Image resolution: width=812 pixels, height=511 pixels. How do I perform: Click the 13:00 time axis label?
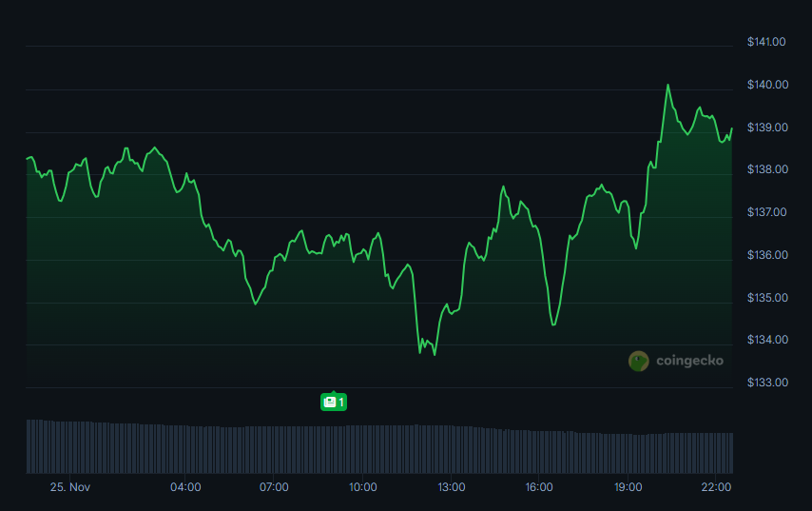(x=451, y=487)
